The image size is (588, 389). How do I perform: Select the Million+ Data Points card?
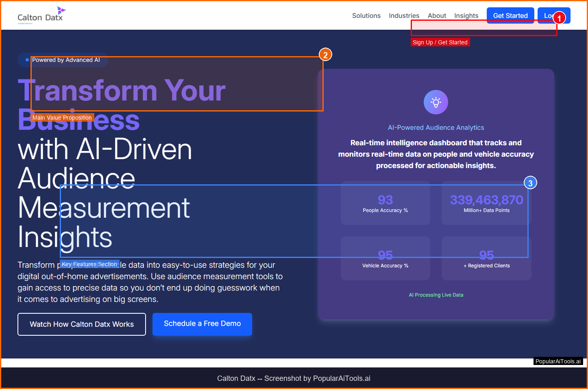coord(486,203)
